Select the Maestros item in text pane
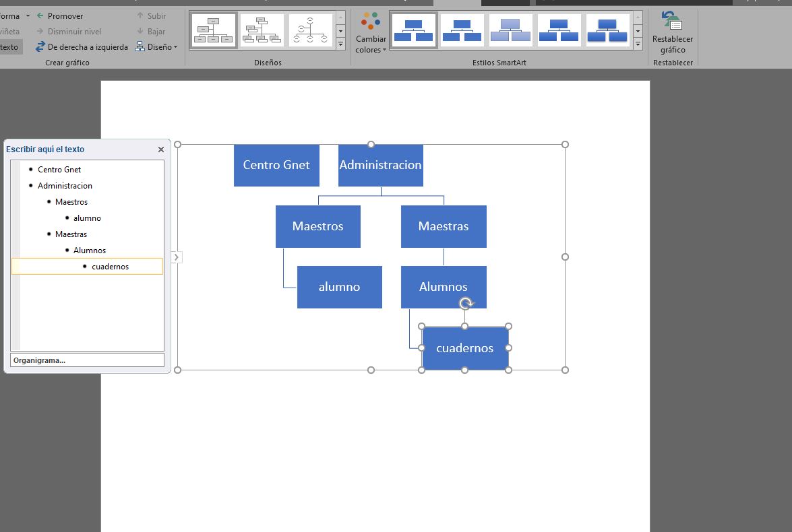The width and height of the screenshot is (792, 532). [x=71, y=202]
